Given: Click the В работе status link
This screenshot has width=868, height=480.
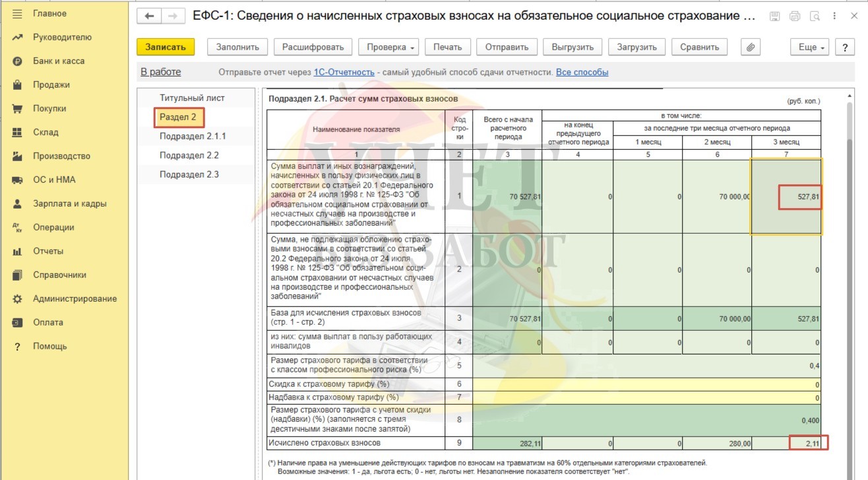Looking at the screenshot, I should coord(160,72).
